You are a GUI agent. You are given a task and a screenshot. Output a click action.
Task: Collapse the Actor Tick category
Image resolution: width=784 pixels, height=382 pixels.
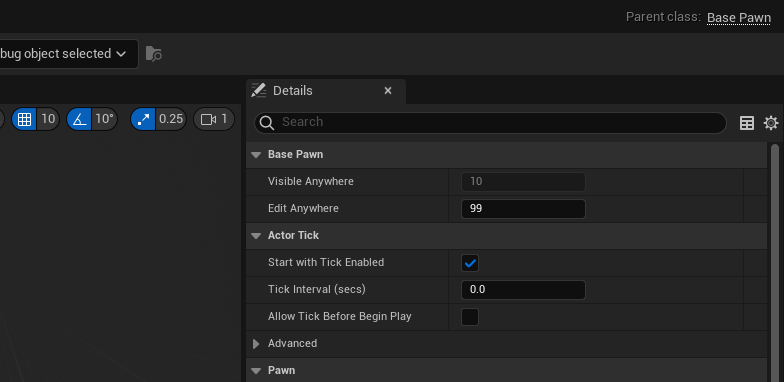(x=256, y=236)
